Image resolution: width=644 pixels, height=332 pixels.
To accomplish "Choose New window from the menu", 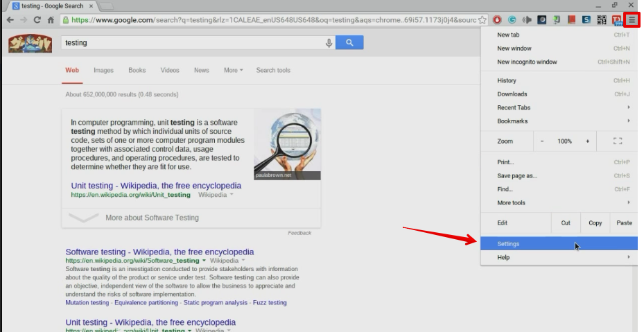I will pyautogui.click(x=559, y=49).
